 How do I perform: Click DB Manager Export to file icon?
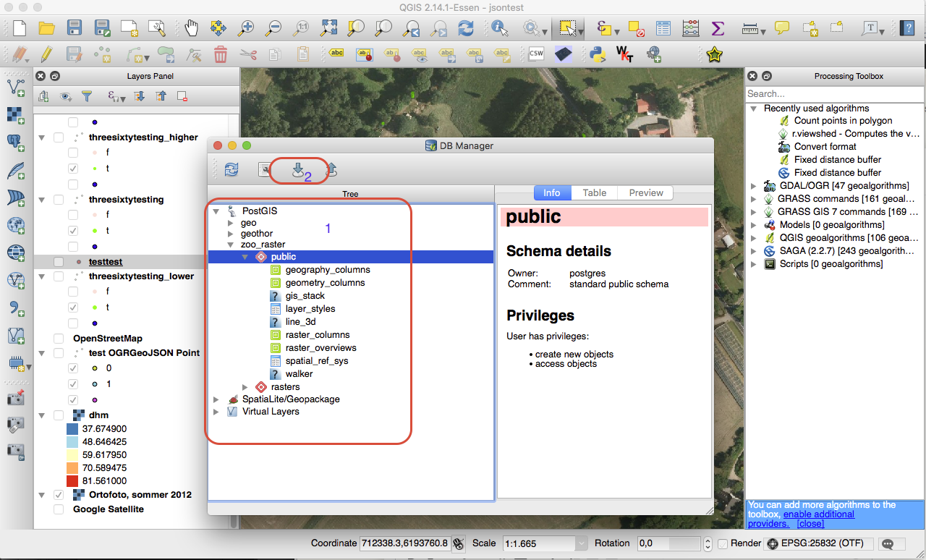(x=330, y=170)
